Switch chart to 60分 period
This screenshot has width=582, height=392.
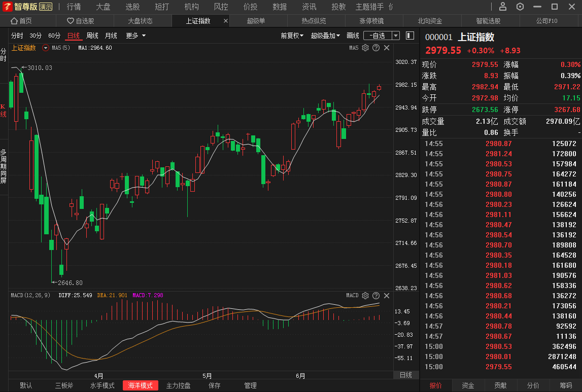click(x=54, y=35)
